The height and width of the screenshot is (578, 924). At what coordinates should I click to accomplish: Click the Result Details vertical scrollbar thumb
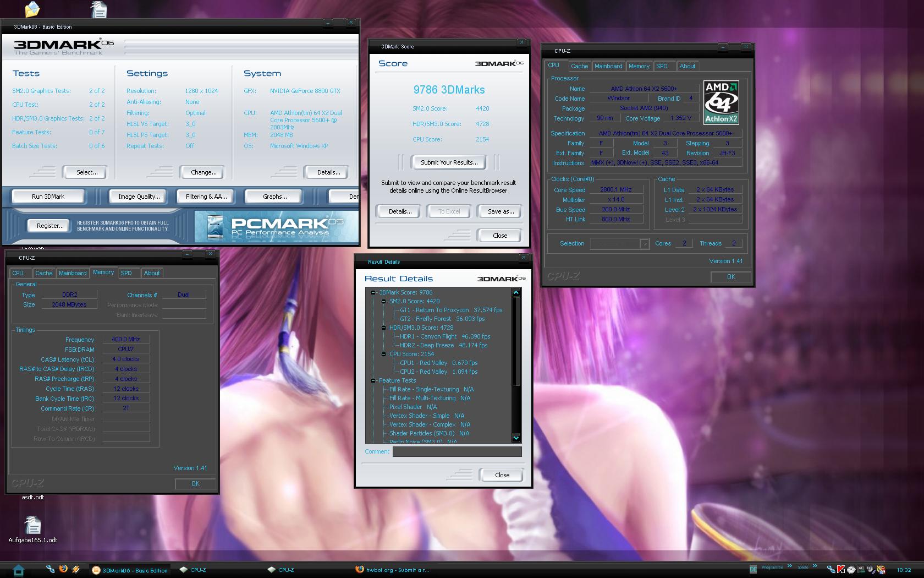click(516, 341)
